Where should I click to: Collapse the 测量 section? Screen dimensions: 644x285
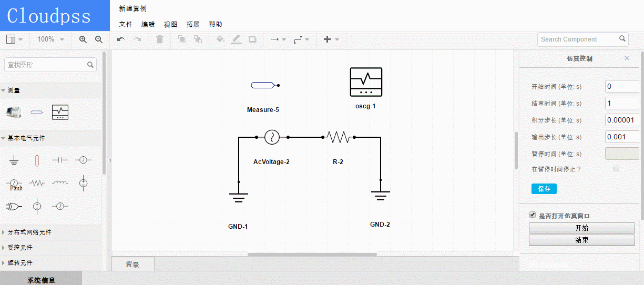tap(50, 90)
